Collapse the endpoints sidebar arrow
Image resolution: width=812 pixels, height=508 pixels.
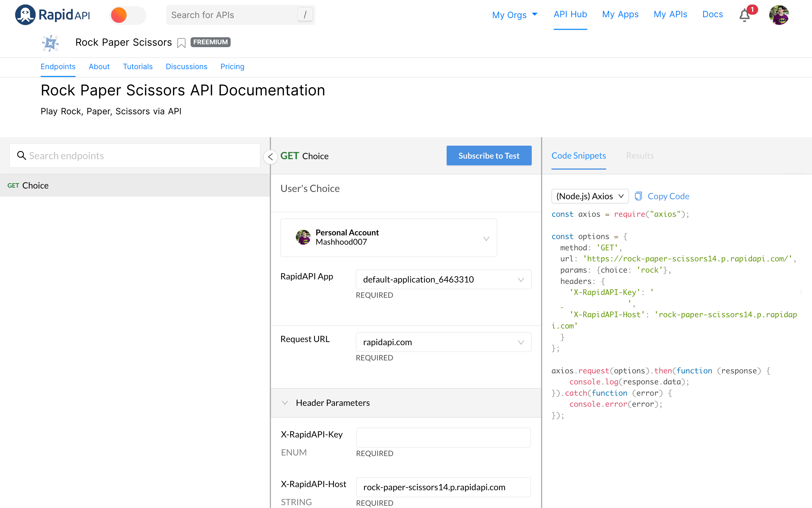click(270, 157)
